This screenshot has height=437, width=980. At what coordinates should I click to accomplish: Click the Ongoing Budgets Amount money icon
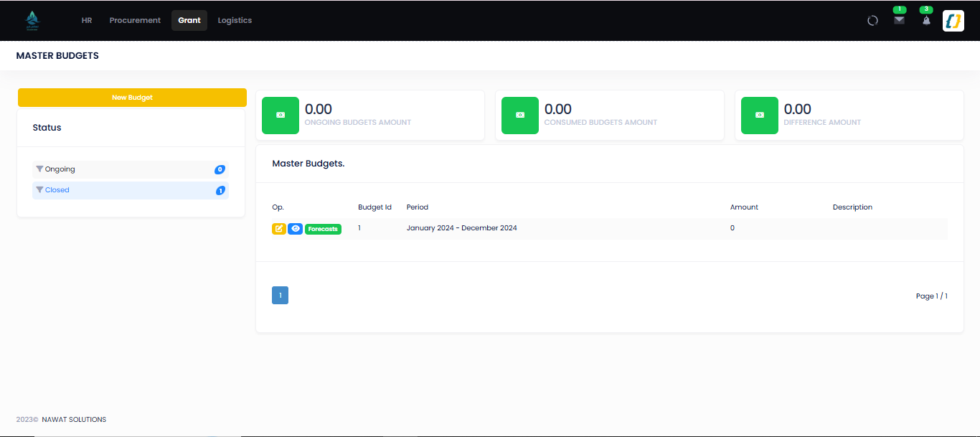coord(281,116)
